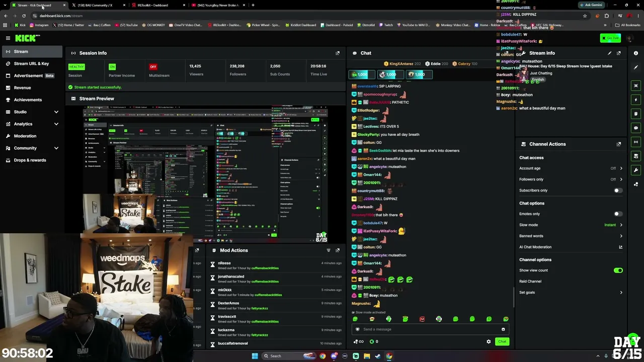The height and width of the screenshot is (362, 644).
Task: Click the red emote in quick emote row
Action: pyautogui.click(x=422, y=319)
